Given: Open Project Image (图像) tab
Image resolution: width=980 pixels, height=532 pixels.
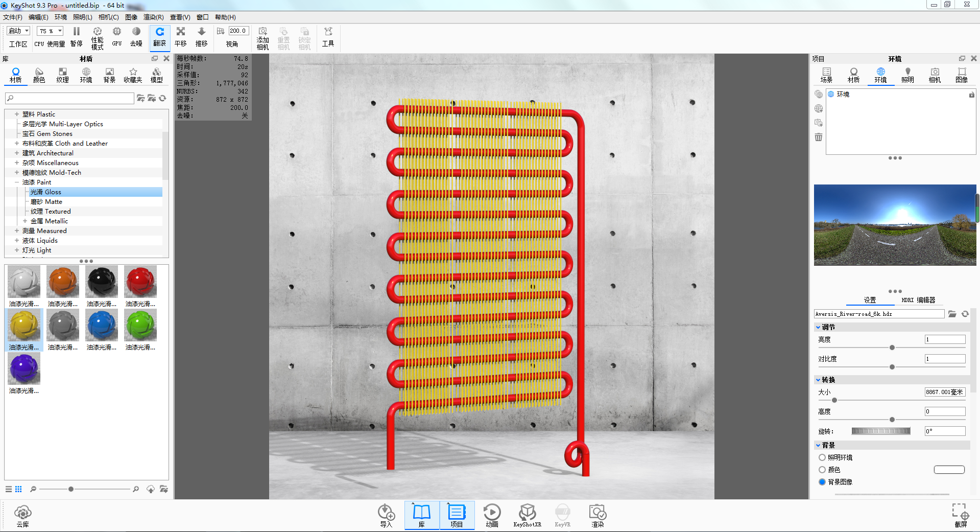Looking at the screenshot, I should point(962,75).
